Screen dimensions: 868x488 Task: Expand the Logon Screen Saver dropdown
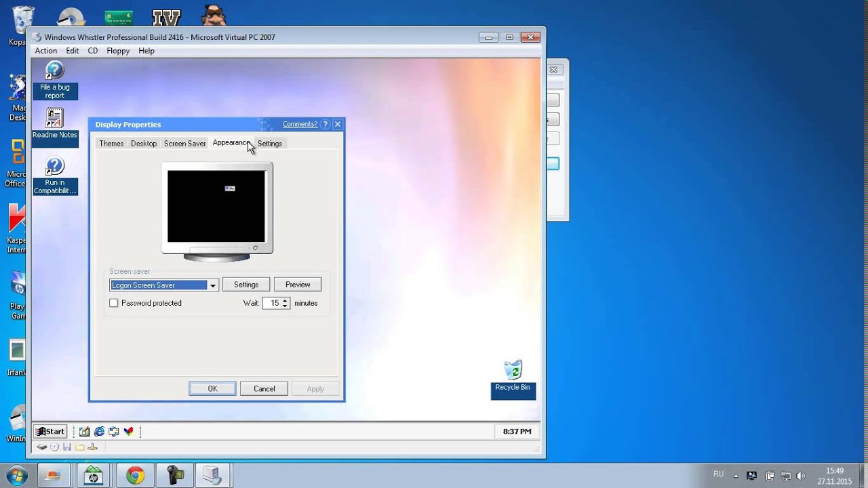point(213,285)
